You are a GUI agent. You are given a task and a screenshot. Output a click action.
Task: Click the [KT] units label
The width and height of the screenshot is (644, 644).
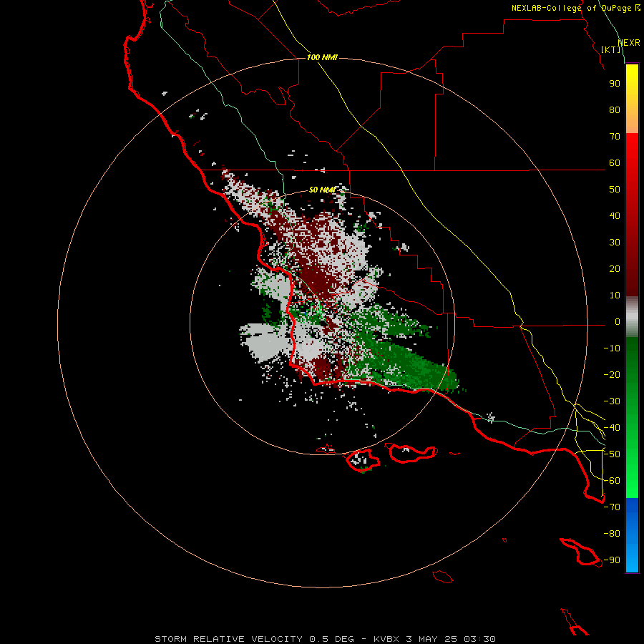(611, 49)
